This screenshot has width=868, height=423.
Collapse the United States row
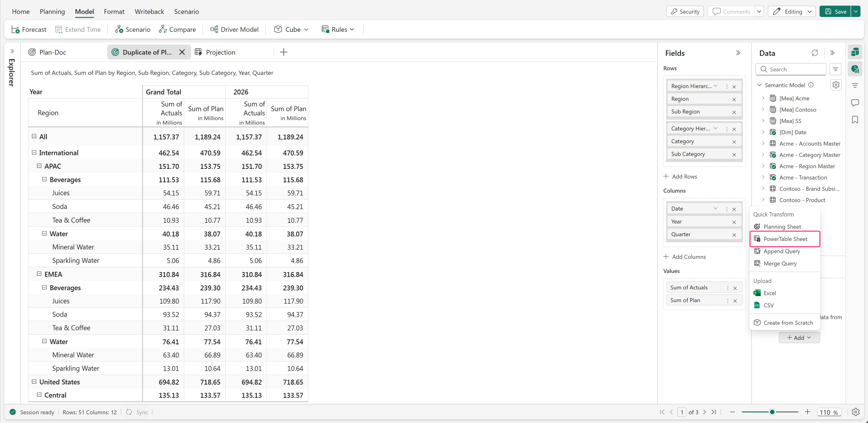[x=34, y=382]
